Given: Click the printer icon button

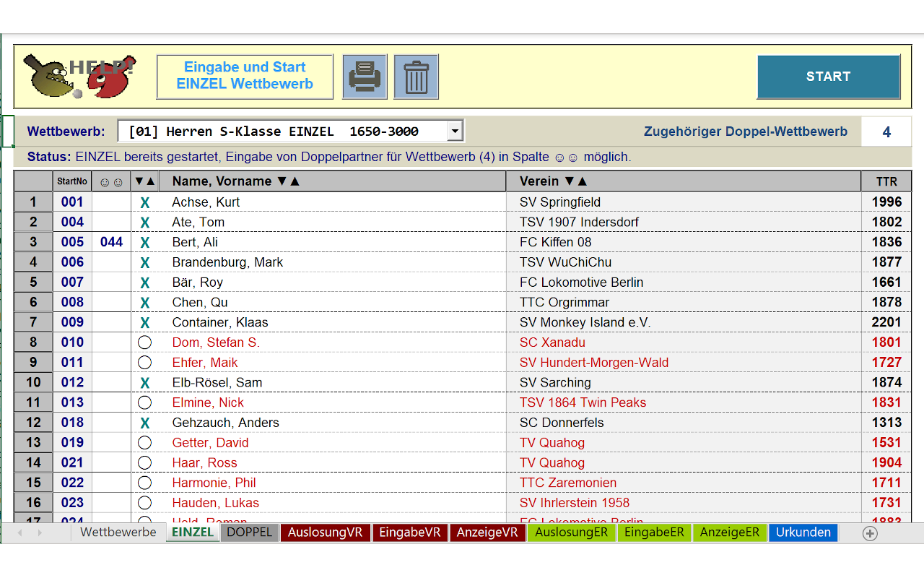Looking at the screenshot, I should 365,77.
